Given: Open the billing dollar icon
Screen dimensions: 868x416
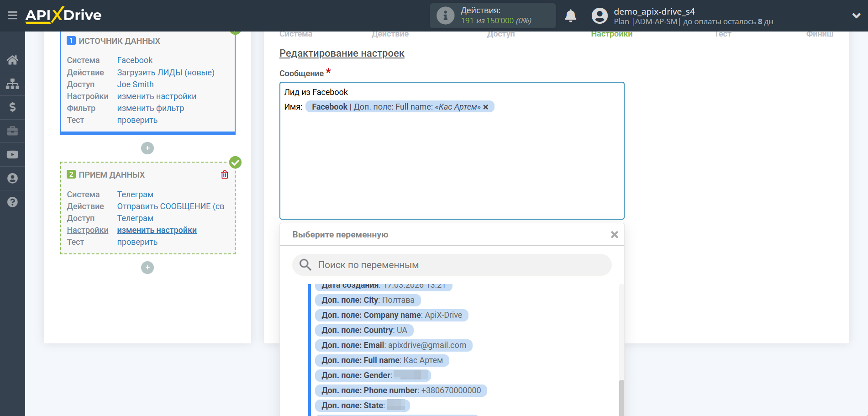Looking at the screenshot, I should coord(12,107).
